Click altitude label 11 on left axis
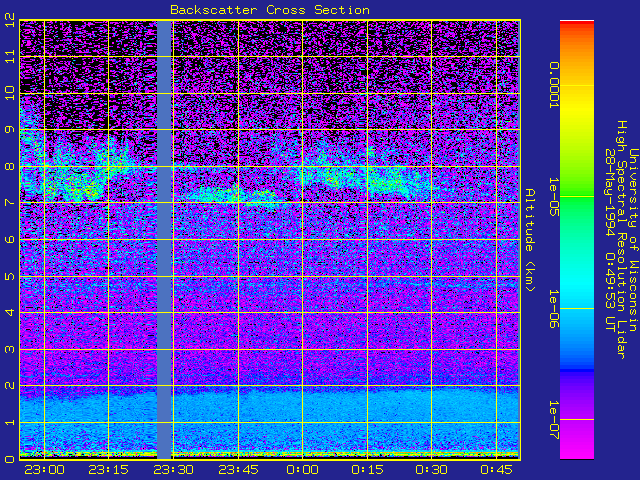This screenshot has height=480, width=640. tap(10, 56)
